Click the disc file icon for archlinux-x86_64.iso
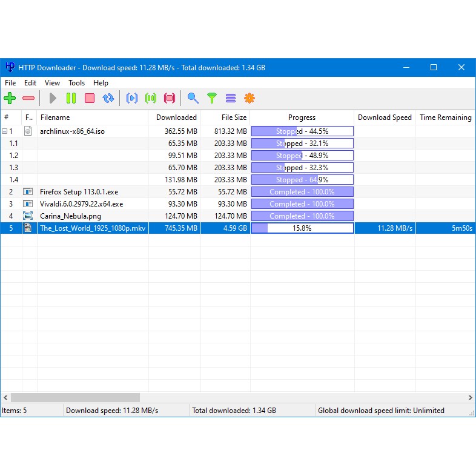 (x=28, y=131)
